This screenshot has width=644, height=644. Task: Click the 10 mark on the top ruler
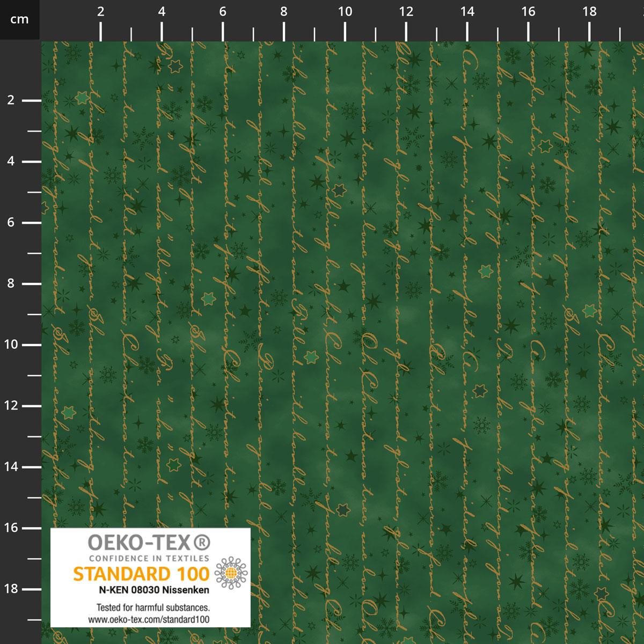[345, 12]
